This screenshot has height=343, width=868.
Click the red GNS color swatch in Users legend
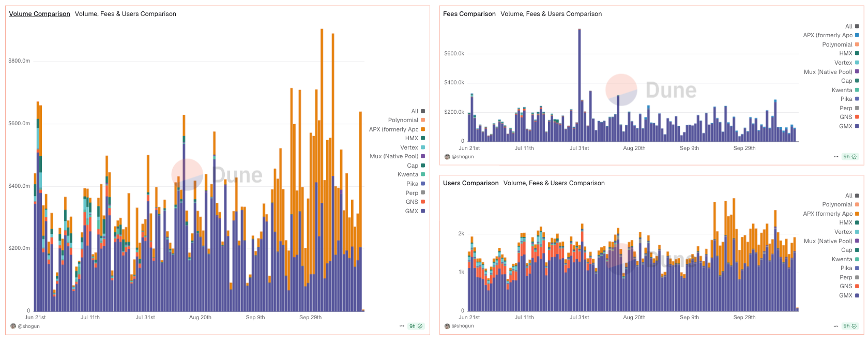[x=857, y=286]
